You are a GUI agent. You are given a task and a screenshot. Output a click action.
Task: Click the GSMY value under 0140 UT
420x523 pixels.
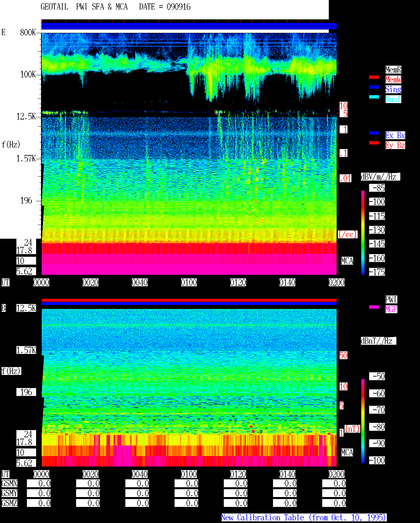[x=285, y=493]
